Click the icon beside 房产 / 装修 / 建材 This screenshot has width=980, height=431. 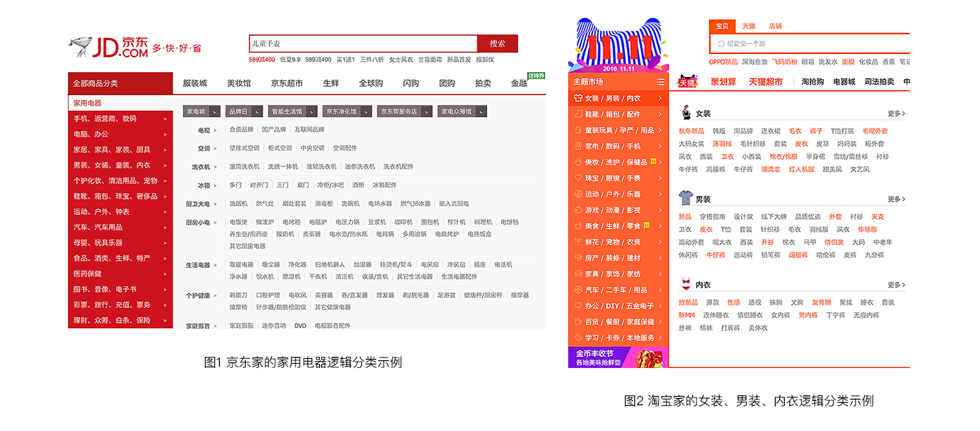(x=577, y=258)
